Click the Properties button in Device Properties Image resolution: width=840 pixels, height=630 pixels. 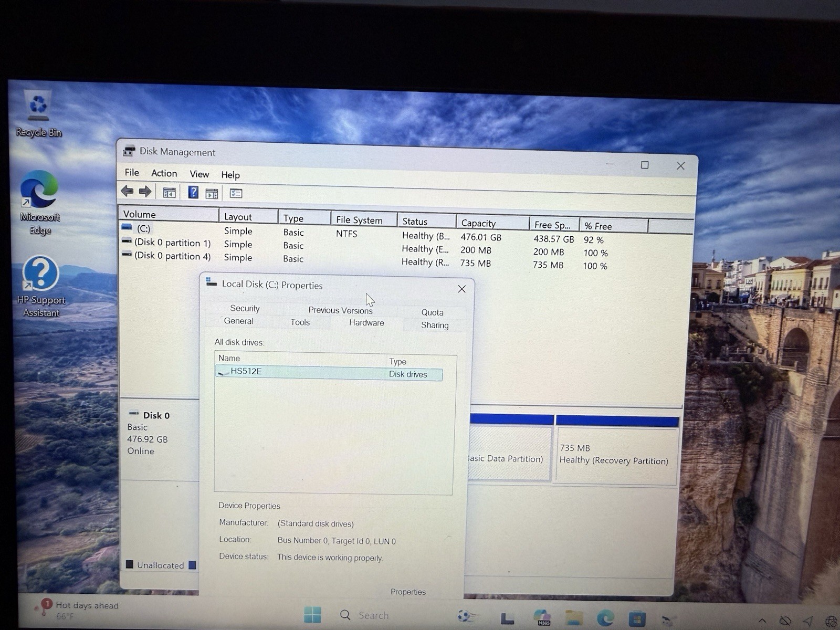408,592
